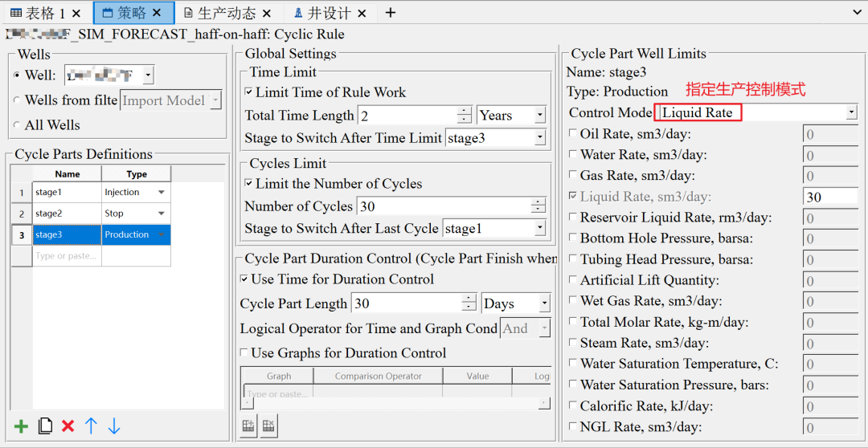Move cycle part down with blue arrow

114,426
